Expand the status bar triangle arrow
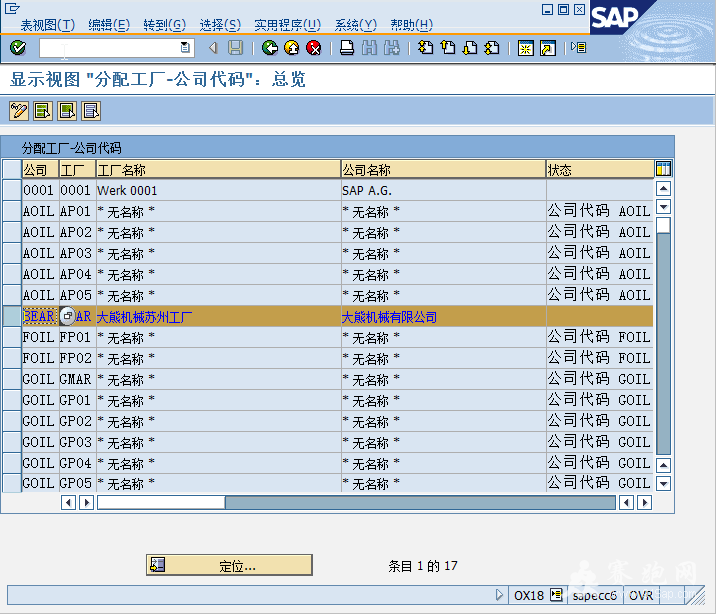716x614 pixels. coord(499,595)
